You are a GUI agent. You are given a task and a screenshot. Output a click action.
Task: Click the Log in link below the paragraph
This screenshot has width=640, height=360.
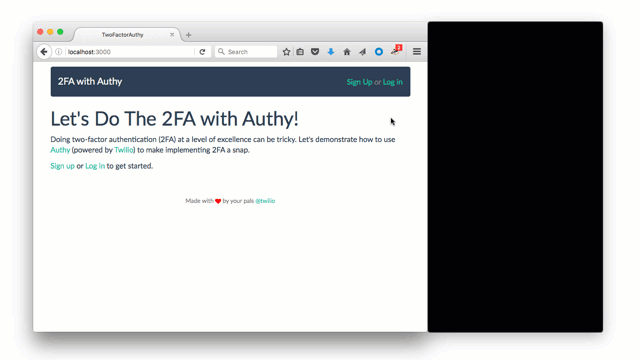coord(95,166)
